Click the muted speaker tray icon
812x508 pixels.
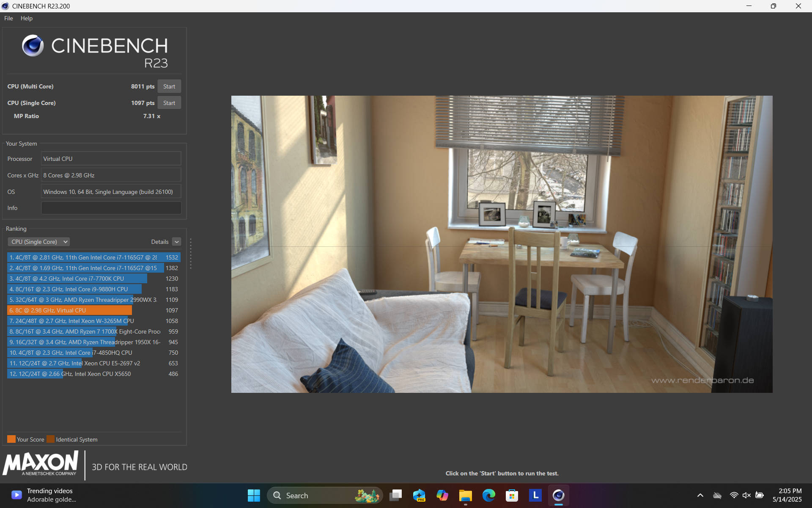746,495
